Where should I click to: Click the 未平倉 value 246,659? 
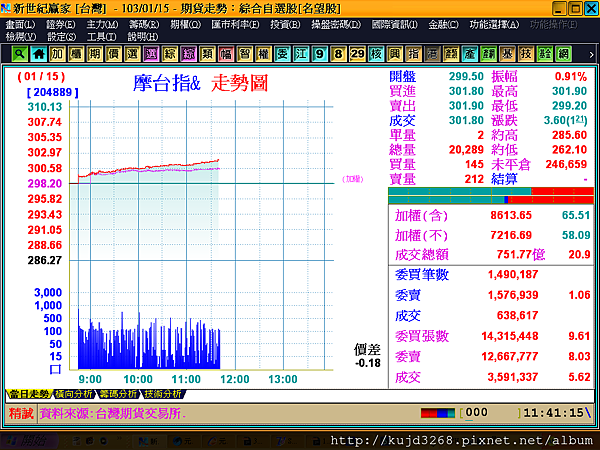click(x=566, y=164)
